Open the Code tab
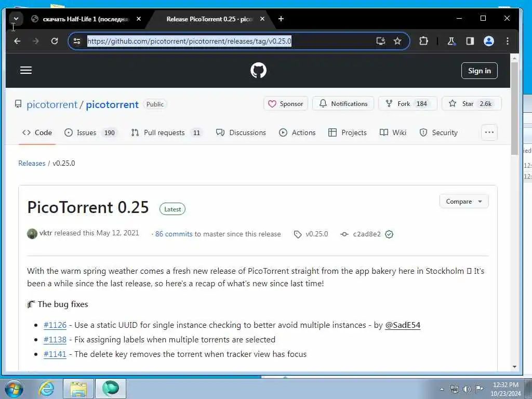 37,132
